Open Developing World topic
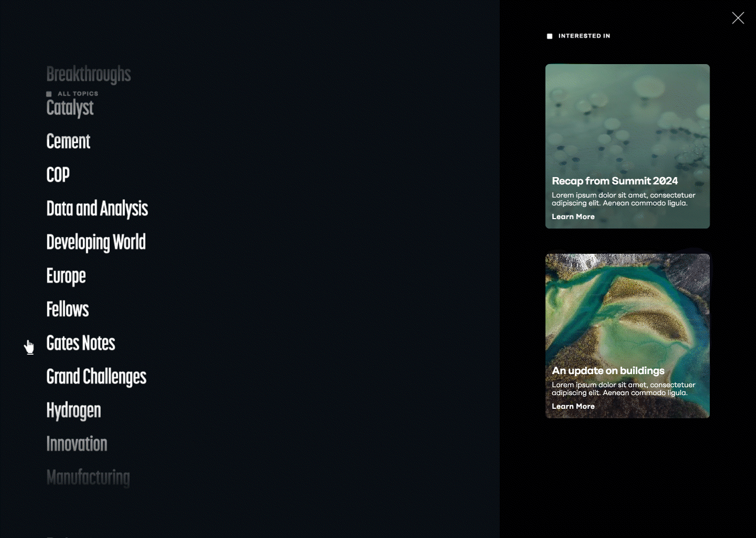The height and width of the screenshot is (538, 756). click(96, 242)
